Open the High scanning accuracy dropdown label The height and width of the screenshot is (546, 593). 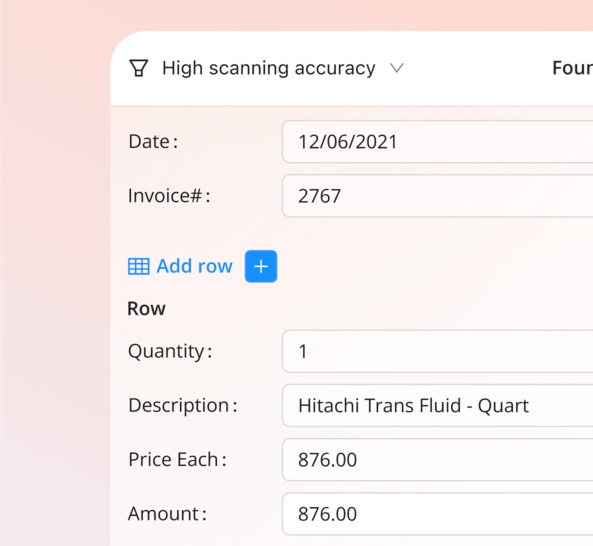(x=269, y=68)
